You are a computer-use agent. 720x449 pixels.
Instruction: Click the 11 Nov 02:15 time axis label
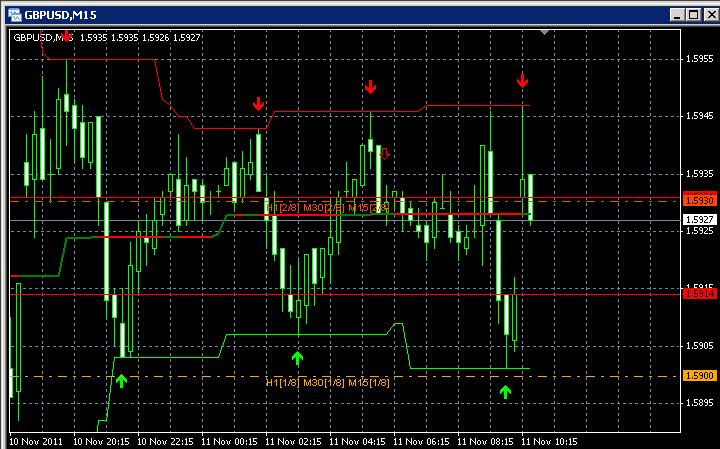click(293, 442)
